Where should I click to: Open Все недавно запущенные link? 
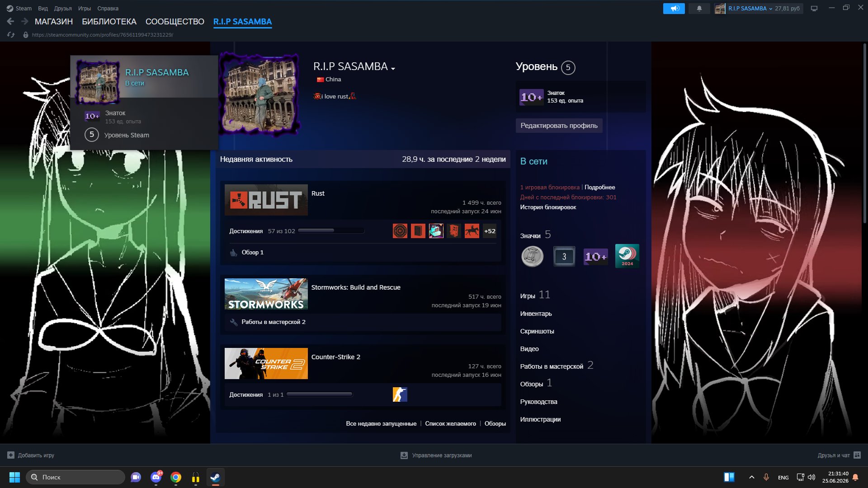[381, 423]
